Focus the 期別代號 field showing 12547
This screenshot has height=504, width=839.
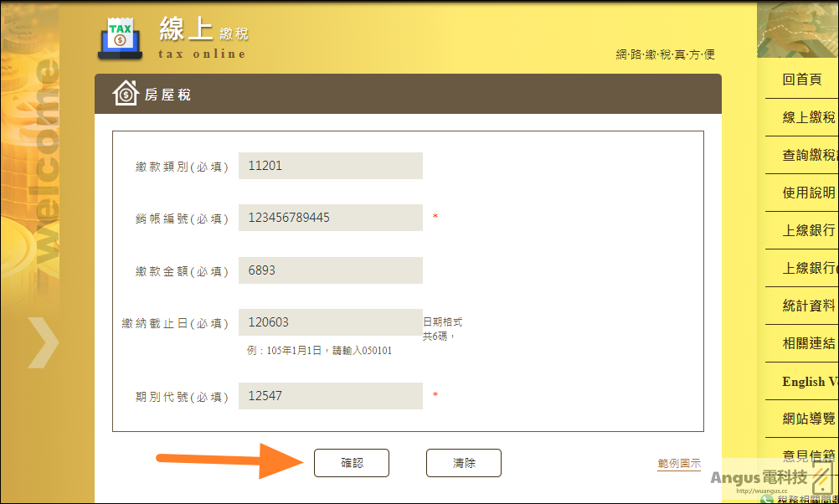[x=331, y=396]
